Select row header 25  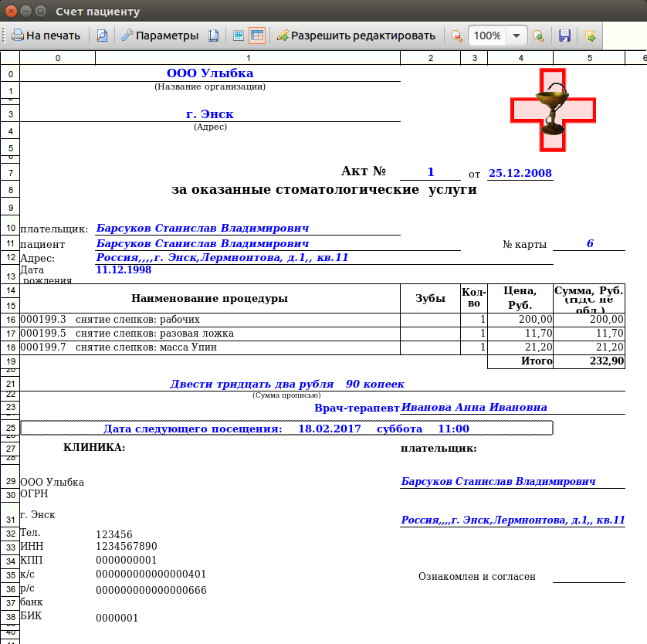(x=10, y=428)
